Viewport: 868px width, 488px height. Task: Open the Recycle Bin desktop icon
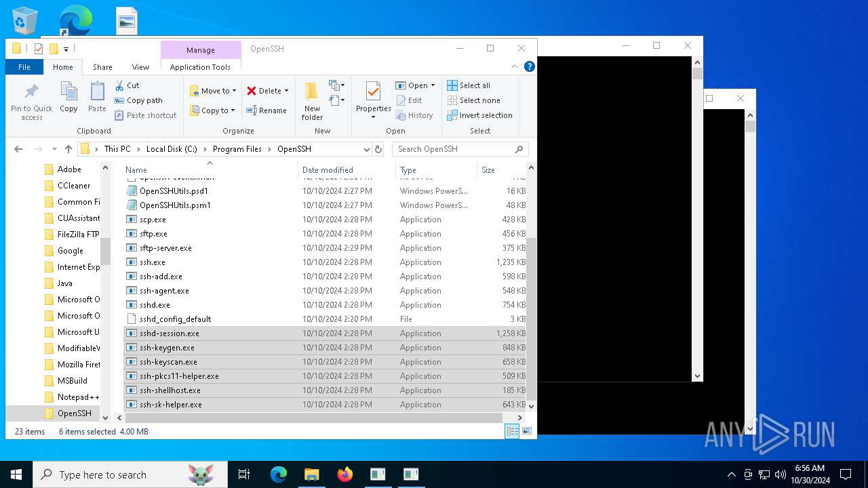25,20
